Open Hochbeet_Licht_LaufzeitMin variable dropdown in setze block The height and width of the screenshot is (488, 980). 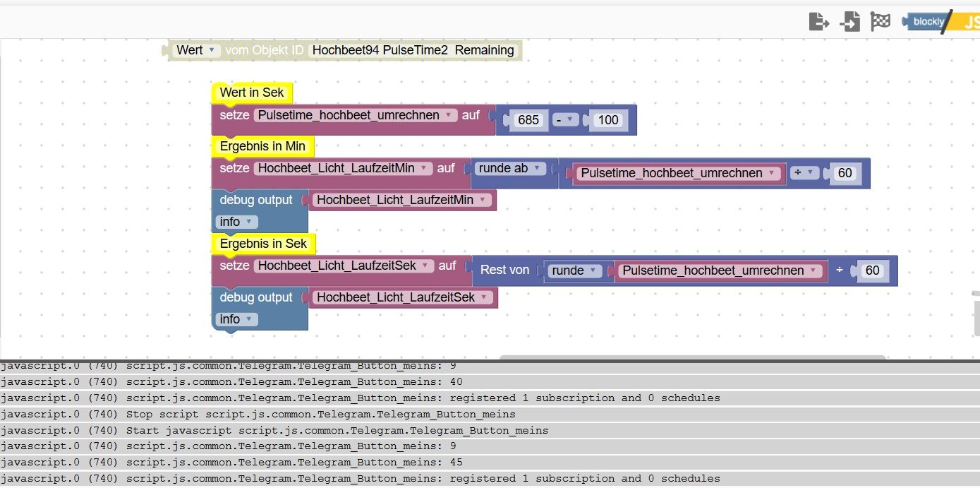pos(343,168)
